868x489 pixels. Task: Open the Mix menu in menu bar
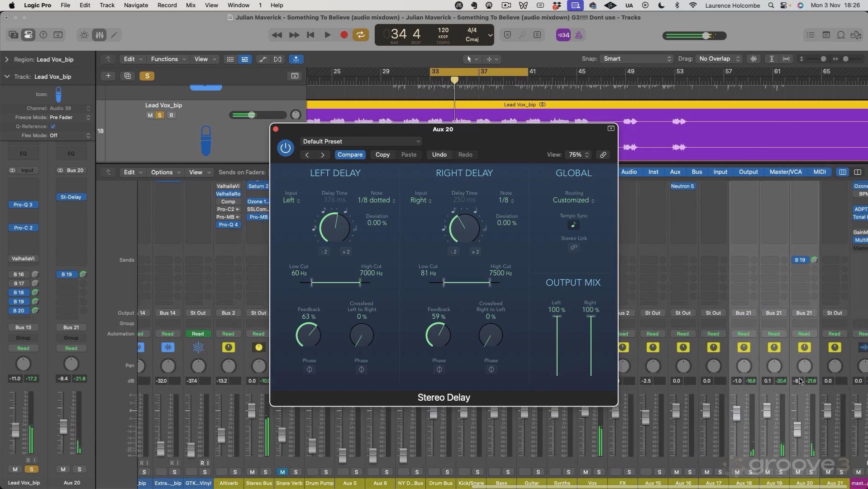click(x=191, y=5)
